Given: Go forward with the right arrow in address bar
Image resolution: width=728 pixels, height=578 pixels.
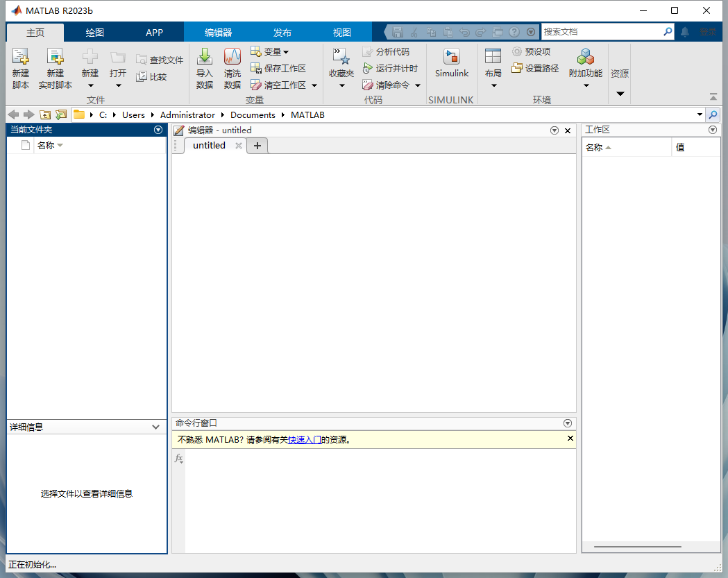Looking at the screenshot, I should [x=28, y=114].
